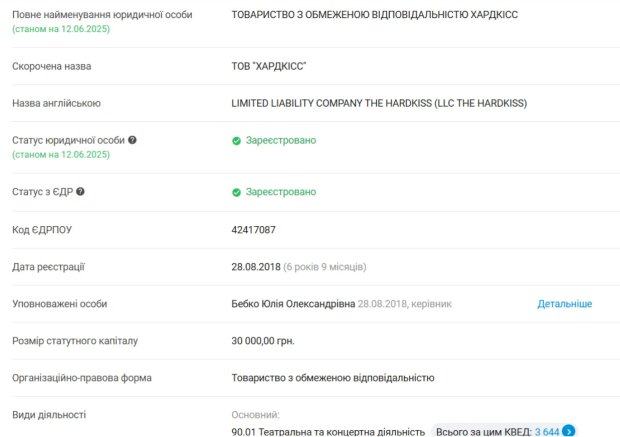Click the 90.01 Театральна та концертна діяльність activity

coord(328,431)
